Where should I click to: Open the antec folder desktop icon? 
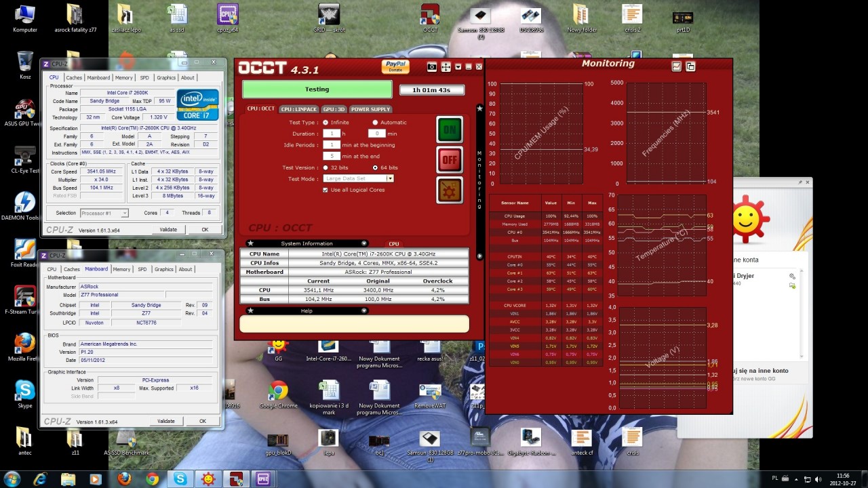[24, 441]
